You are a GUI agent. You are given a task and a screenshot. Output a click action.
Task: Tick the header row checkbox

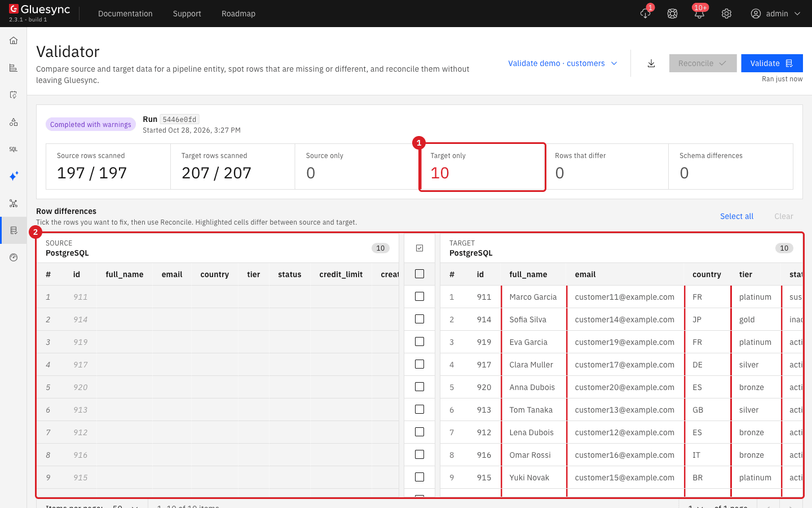click(x=420, y=274)
